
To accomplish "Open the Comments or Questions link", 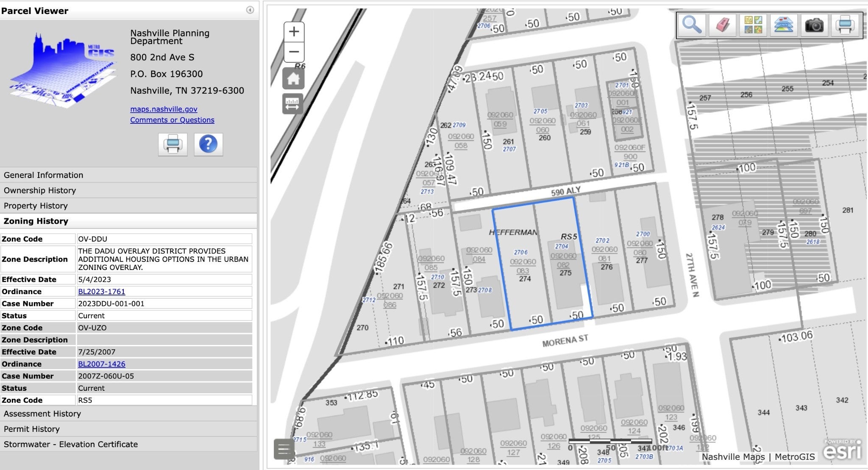I will [x=172, y=120].
